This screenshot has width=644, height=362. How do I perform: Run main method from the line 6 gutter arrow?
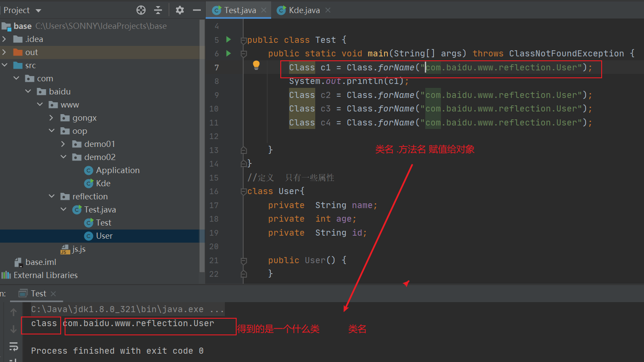(228, 53)
